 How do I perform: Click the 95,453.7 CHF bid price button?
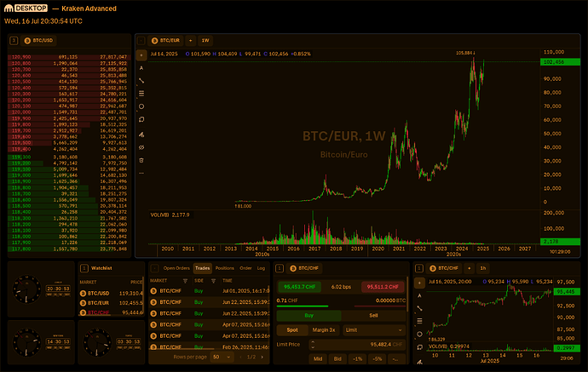point(299,287)
